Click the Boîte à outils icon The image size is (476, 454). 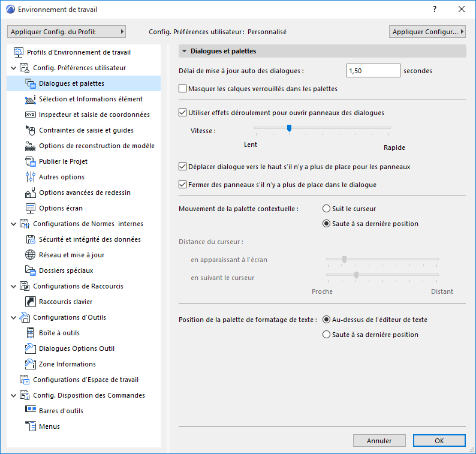click(31, 333)
